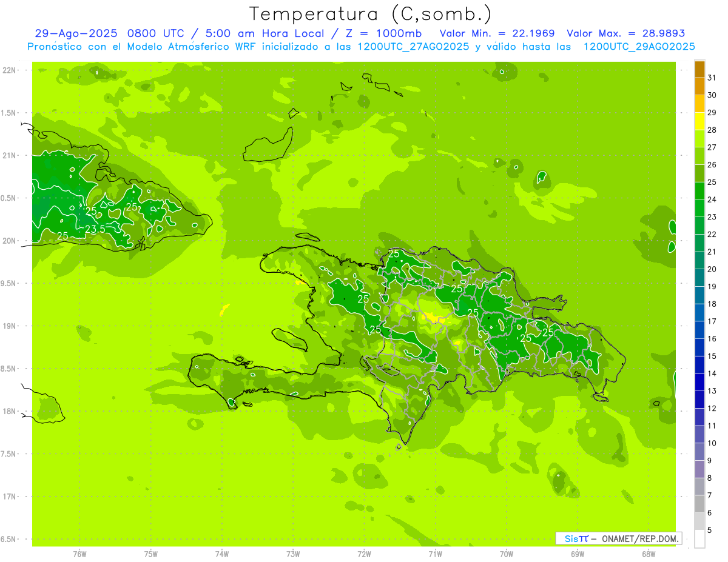Click the colorbar label 20

(x=712, y=269)
